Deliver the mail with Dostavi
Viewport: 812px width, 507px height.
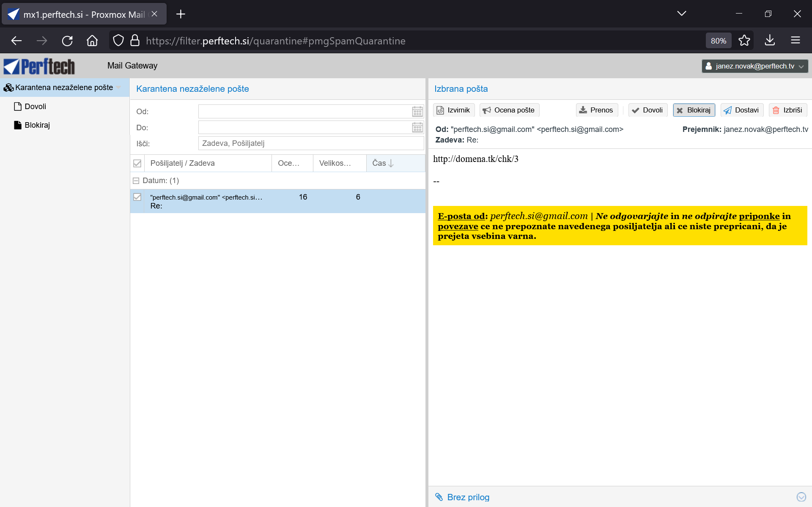click(x=741, y=110)
